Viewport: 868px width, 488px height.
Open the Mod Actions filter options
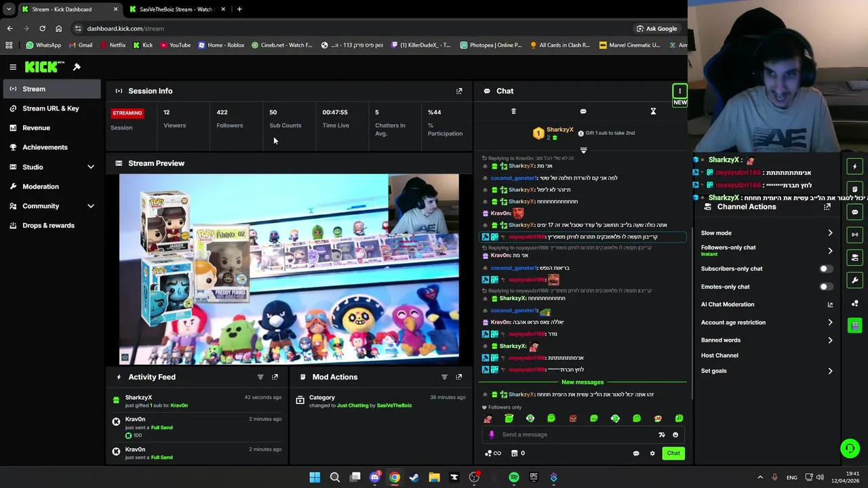(444, 377)
